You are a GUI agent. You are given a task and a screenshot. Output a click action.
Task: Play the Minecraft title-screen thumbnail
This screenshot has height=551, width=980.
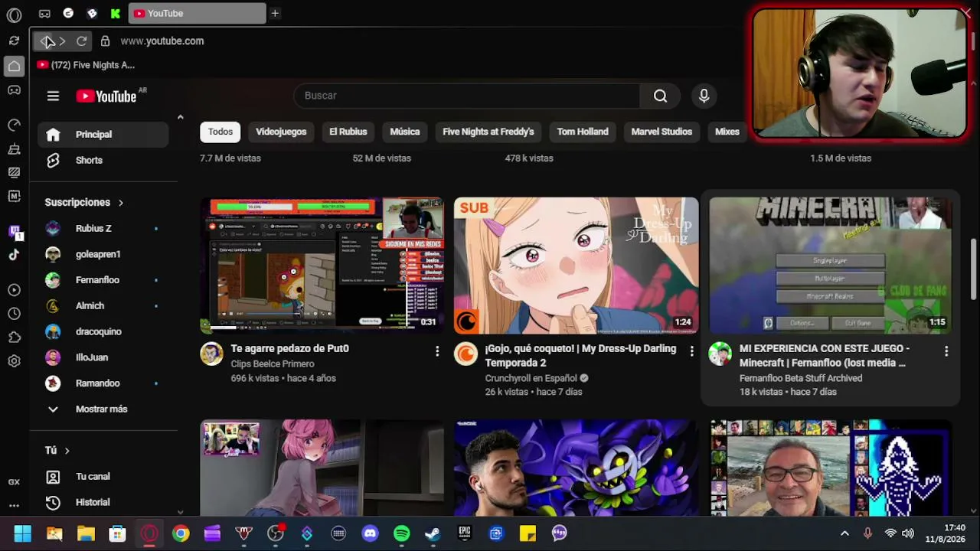click(830, 266)
